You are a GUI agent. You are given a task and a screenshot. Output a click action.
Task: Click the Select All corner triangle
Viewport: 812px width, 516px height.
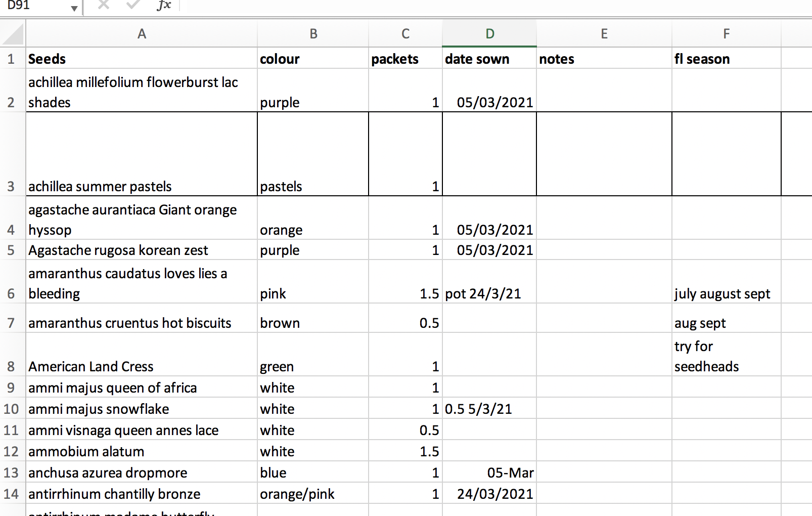pyautogui.click(x=13, y=34)
